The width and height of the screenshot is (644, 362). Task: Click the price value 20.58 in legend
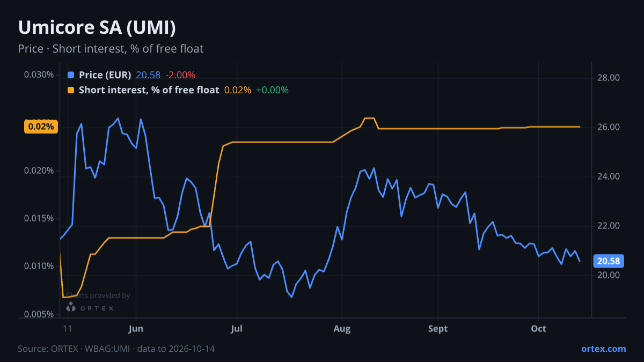tap(149, 75)
